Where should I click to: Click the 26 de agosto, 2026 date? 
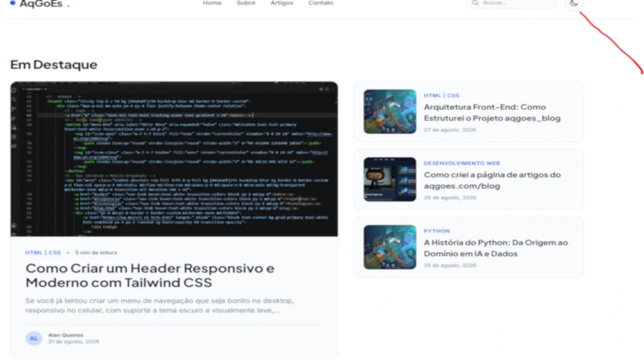point(450,198)
